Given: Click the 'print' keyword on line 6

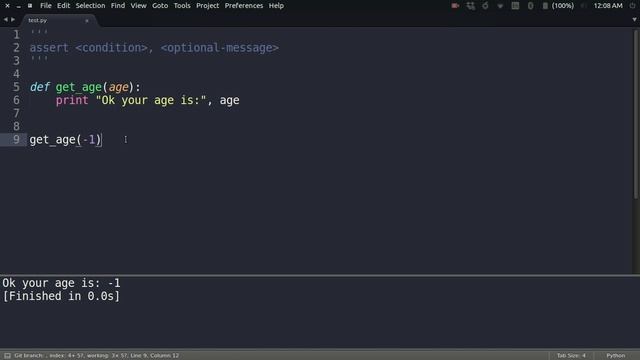Looking at the screenshot, I should (x=72, y=100).
